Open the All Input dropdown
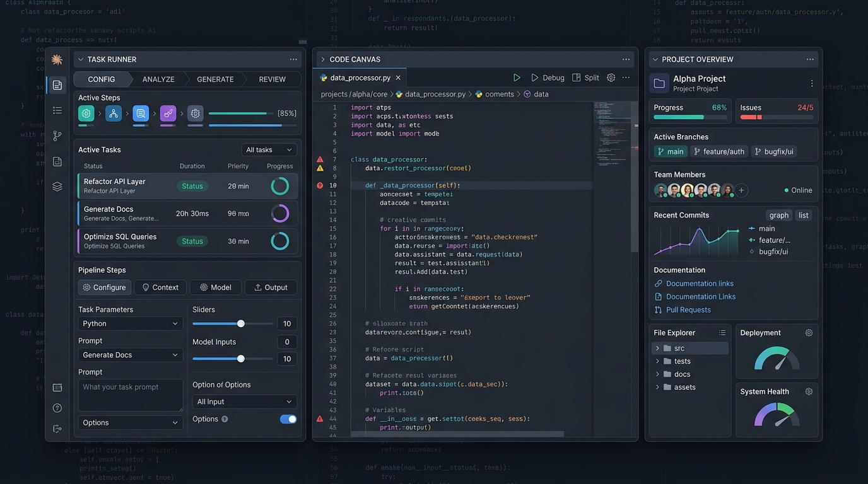The width and height of the screenshot is (868, 484). (245, 401)
